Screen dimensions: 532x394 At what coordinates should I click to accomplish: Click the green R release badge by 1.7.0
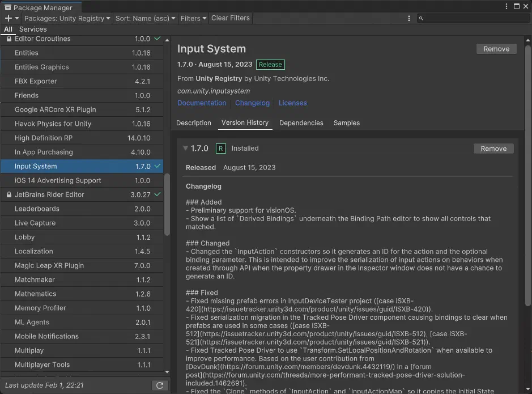click(220, 149)
